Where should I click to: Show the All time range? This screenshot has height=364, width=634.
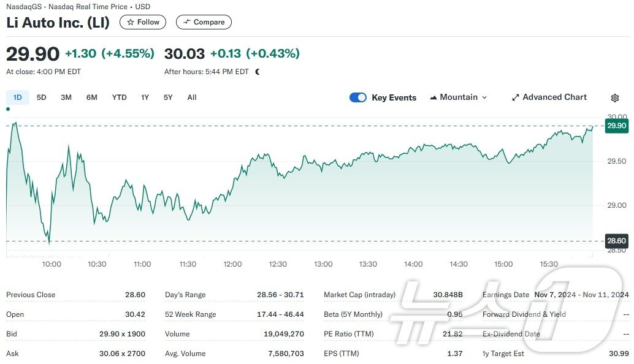[192, 97]
